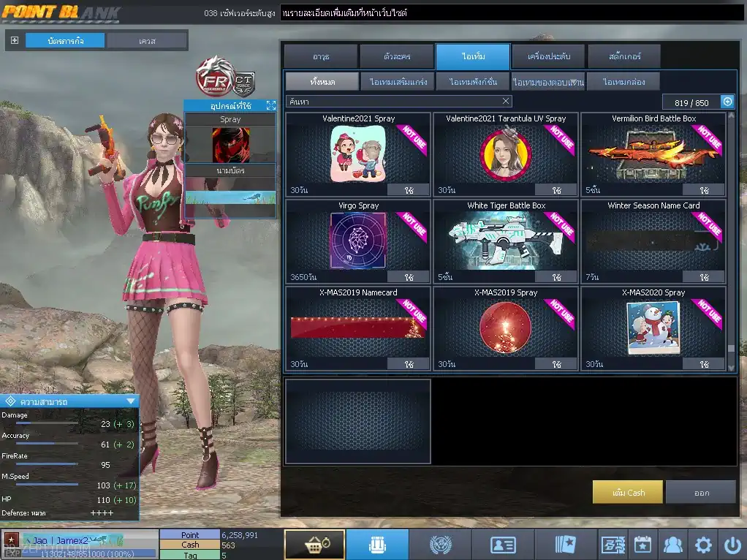Viewport: 747px width, 560px height.
Task: Open the shop basket icon
Action: [x=314, y=545]
